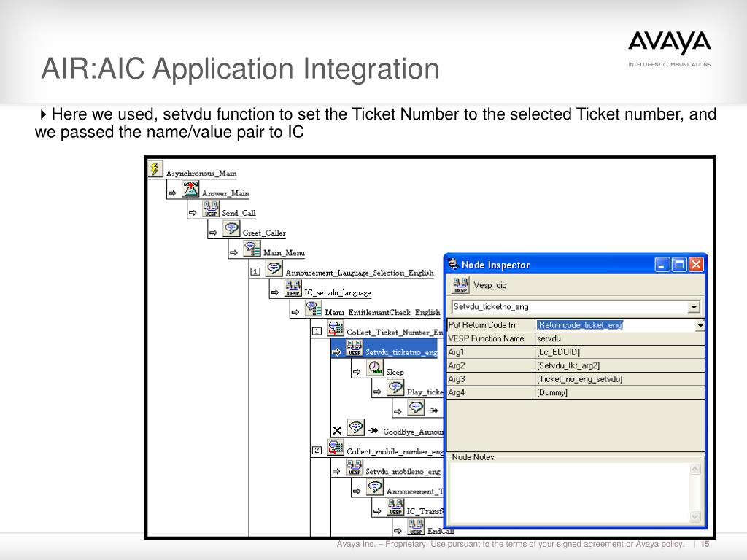747x560 pixels.
Task: Select the Sleep tree node label
Action: [x=395, y=373]
